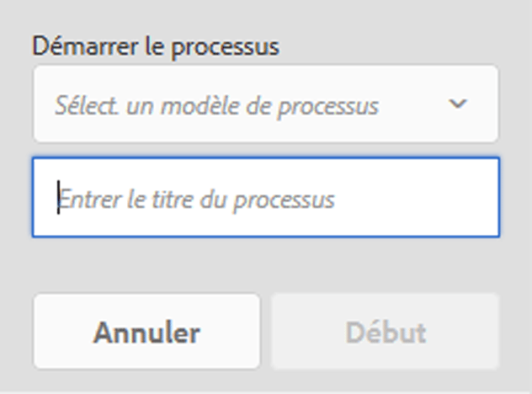This screenshot has height=394, width=532.
Task: Select the blue-outlined title text field
Action: click(265, 198)
